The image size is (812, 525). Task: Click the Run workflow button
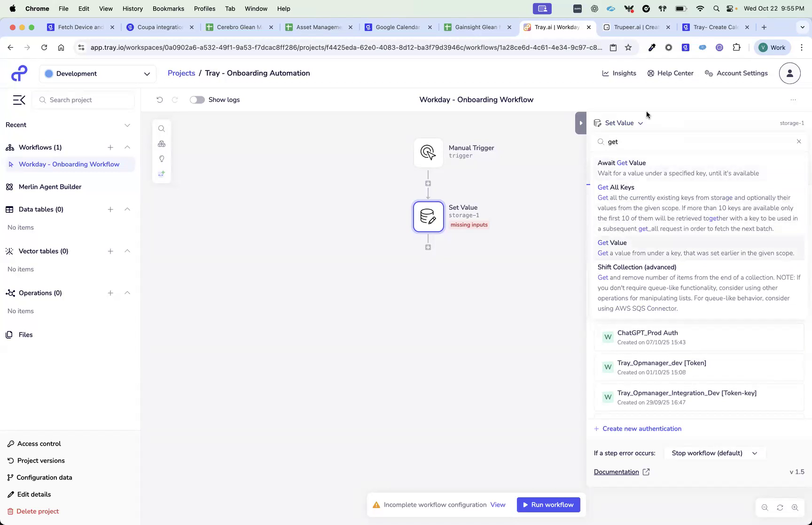[x=548, y=504]
